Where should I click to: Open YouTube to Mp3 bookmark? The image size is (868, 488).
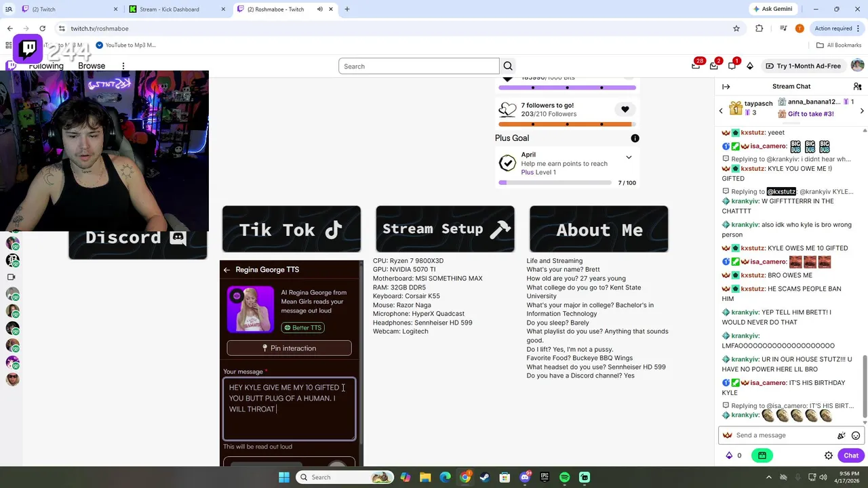click(x=126, y=45)
